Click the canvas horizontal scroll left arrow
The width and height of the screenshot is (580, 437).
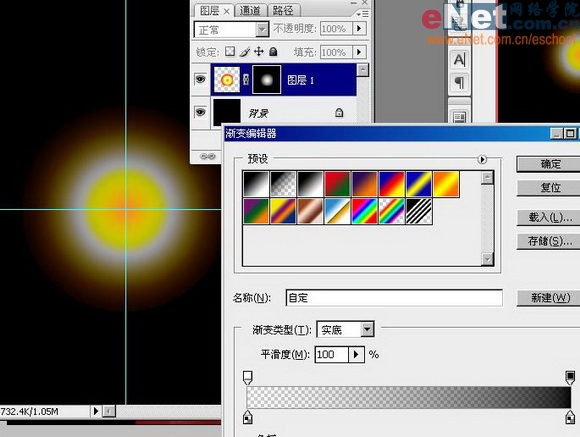pyautogui.click(x=109, y=411)
